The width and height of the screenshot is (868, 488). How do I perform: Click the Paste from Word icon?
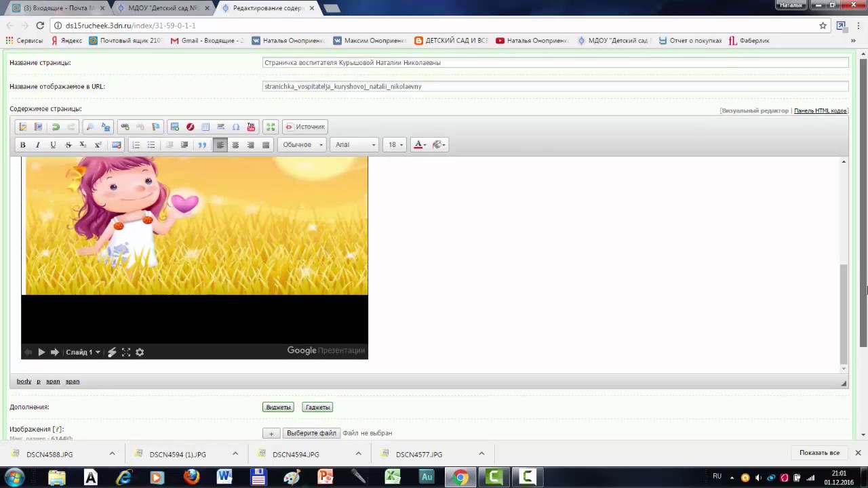click(39, 127)
